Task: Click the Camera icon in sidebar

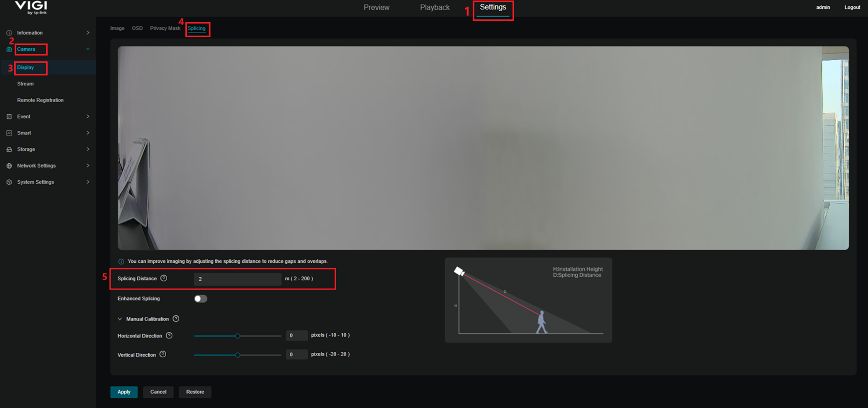Action: 9,49
